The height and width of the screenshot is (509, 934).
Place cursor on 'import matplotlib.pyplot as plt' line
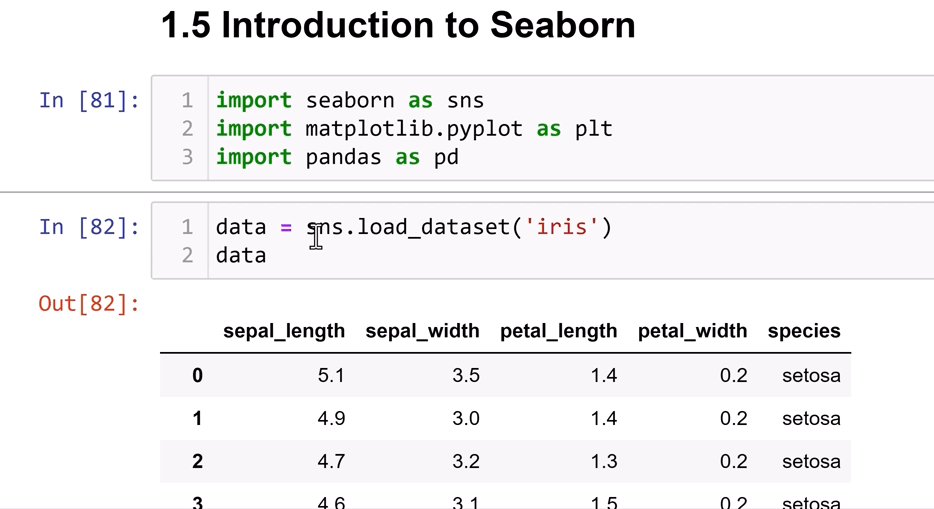pyautogui.click(x=413, y=129)
